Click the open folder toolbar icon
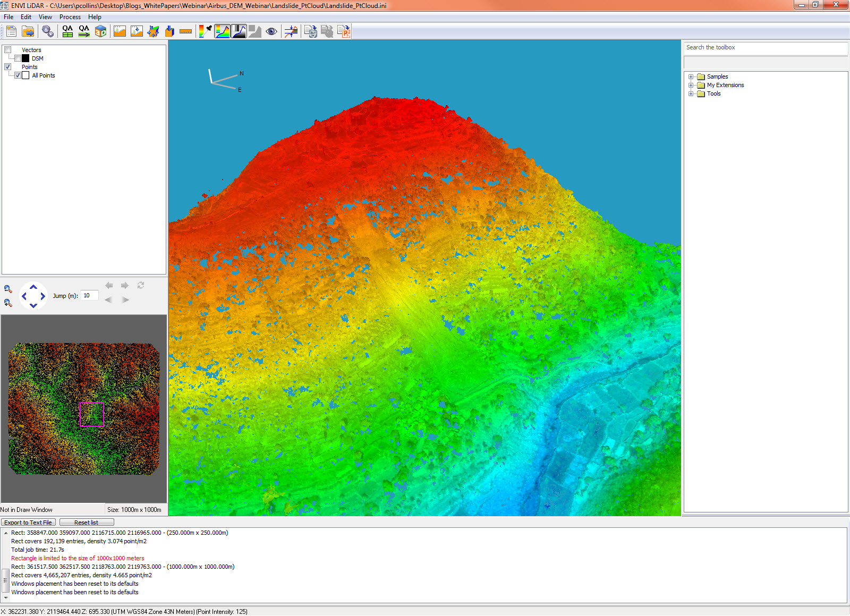Viewport: 850px width, 616px height. (x=28, y=31)
